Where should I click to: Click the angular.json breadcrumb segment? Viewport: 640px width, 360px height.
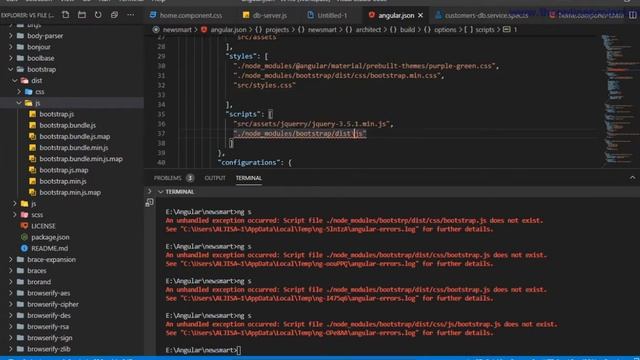(228, 30)
